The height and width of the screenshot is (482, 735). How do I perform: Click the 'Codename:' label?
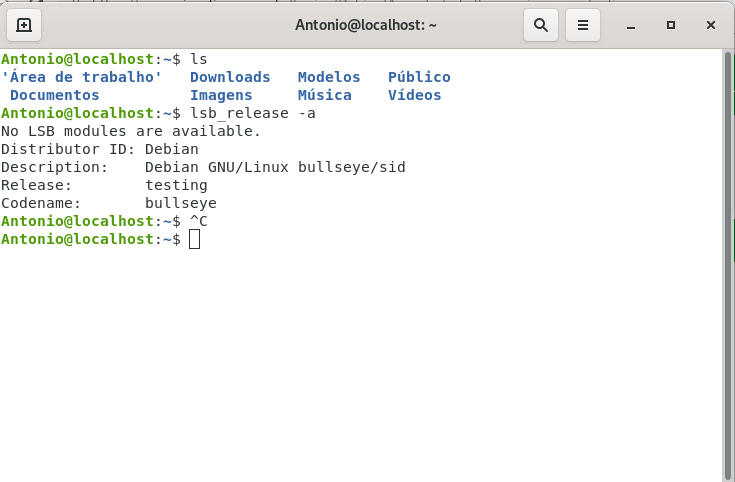41,203
